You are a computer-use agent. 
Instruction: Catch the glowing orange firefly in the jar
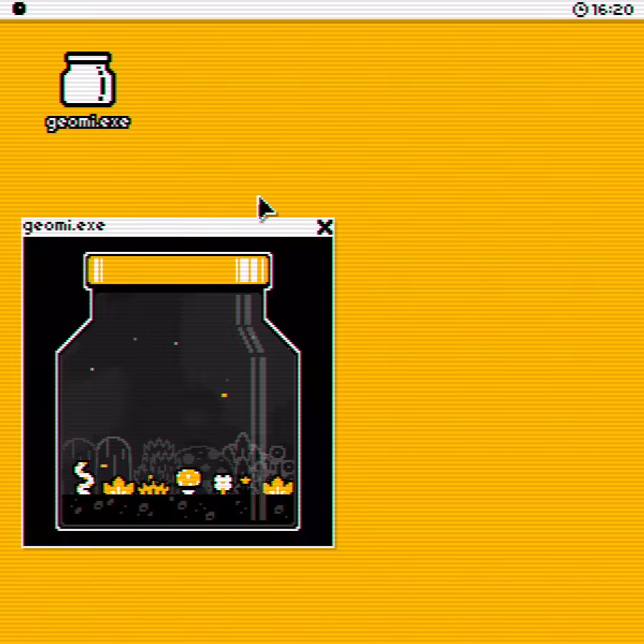click(224, 395)
